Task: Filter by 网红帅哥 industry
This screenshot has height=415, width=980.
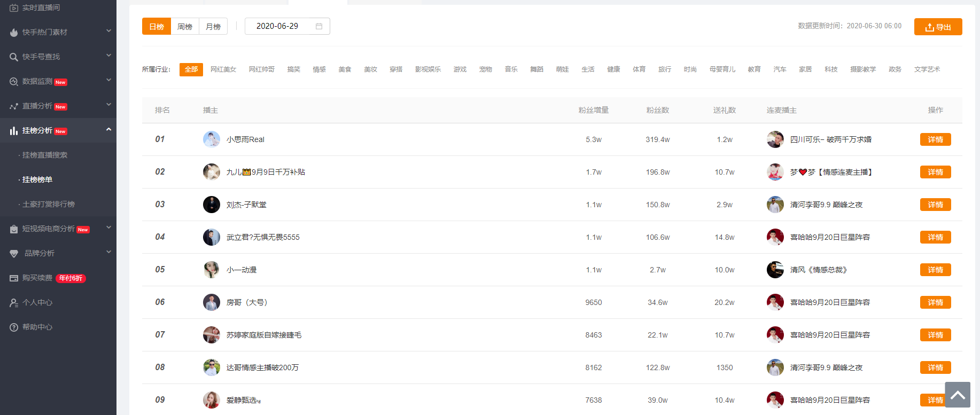Action: tap(262, 69)
